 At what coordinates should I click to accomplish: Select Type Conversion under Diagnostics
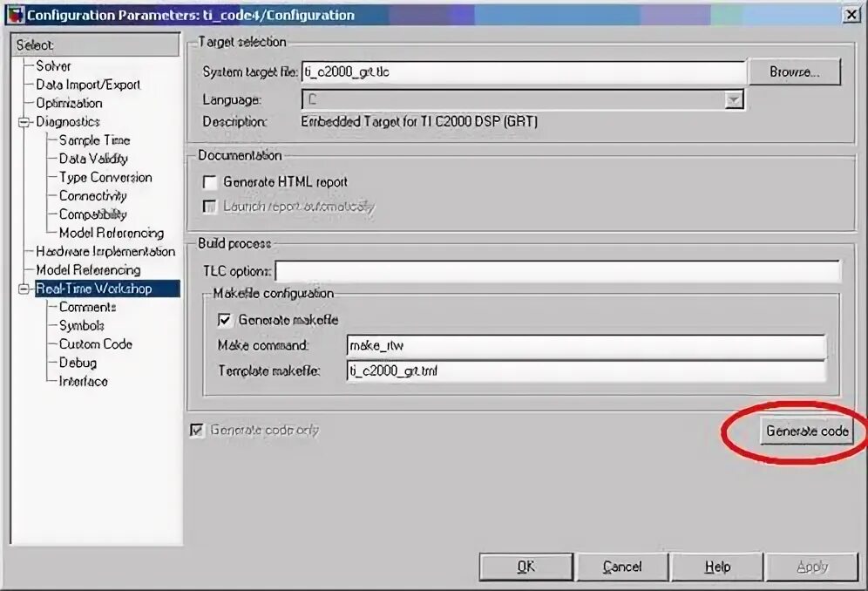pyautogui.click(x=105, y=177)
